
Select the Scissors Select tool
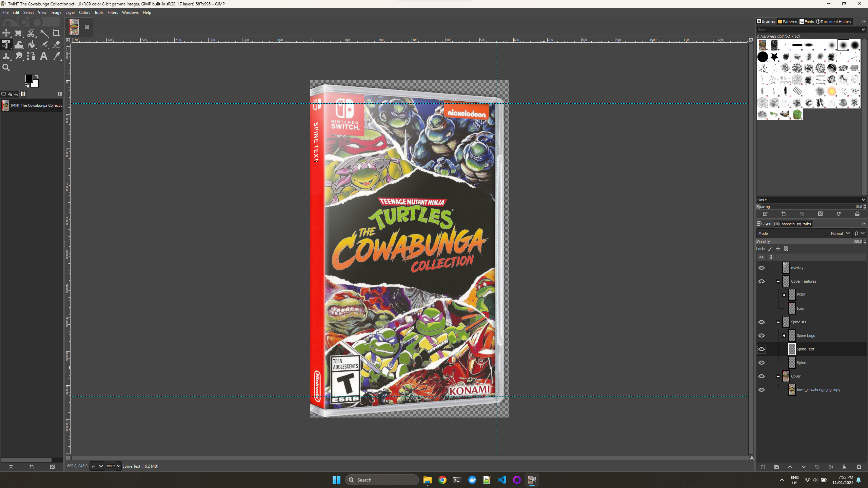pyautogui.click(x=31, y=33)
